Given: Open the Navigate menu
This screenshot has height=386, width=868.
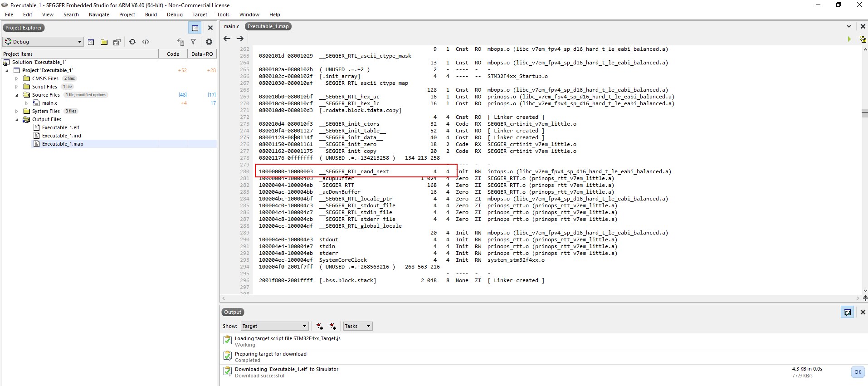Looking at the screenshot, I should pyautogui.click(x=99, y=15).
